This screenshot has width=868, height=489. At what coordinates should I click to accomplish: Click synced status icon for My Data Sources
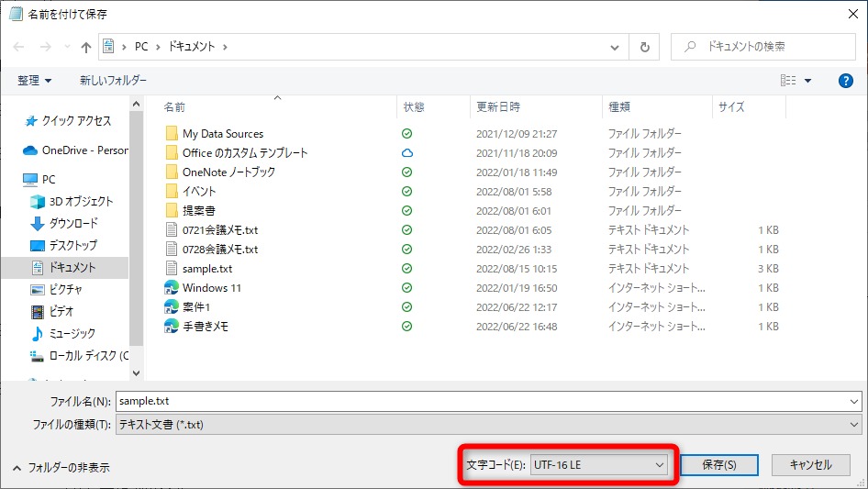click(406, 133)
